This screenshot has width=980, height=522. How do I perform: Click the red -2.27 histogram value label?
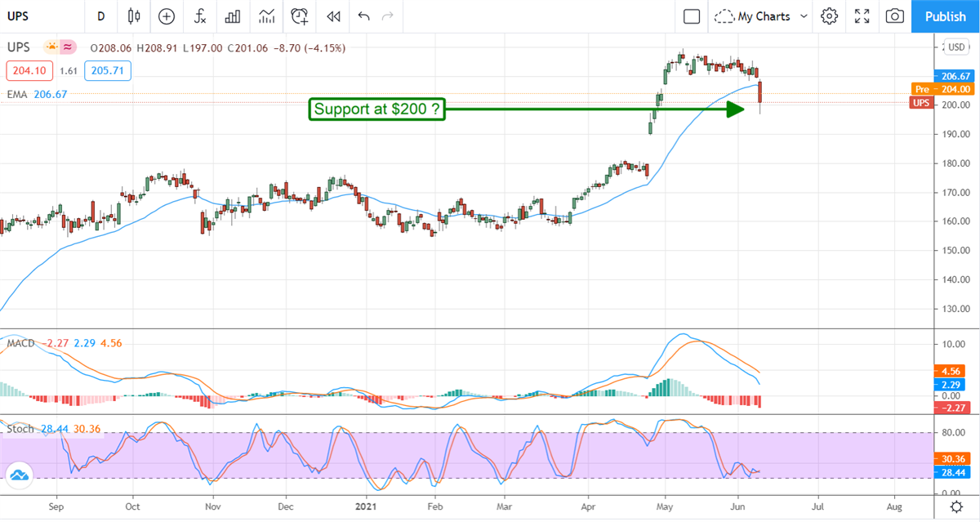coord(952,409)
